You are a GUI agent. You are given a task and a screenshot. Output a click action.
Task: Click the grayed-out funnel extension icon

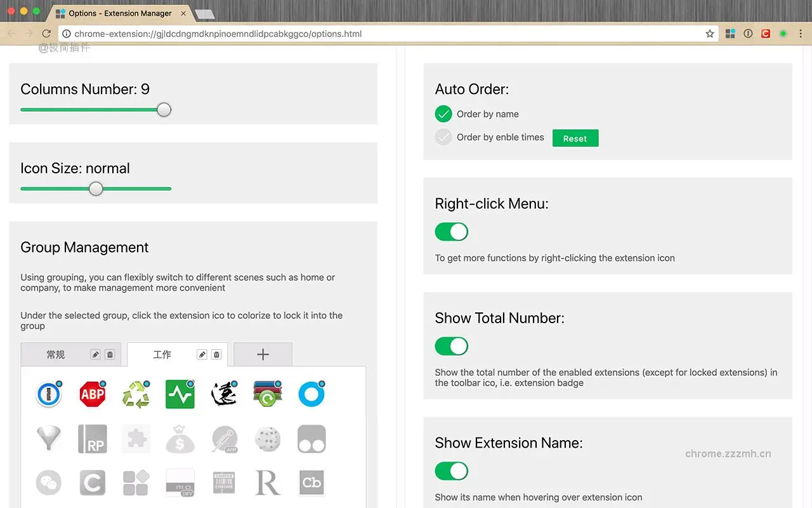click(49, 439)
